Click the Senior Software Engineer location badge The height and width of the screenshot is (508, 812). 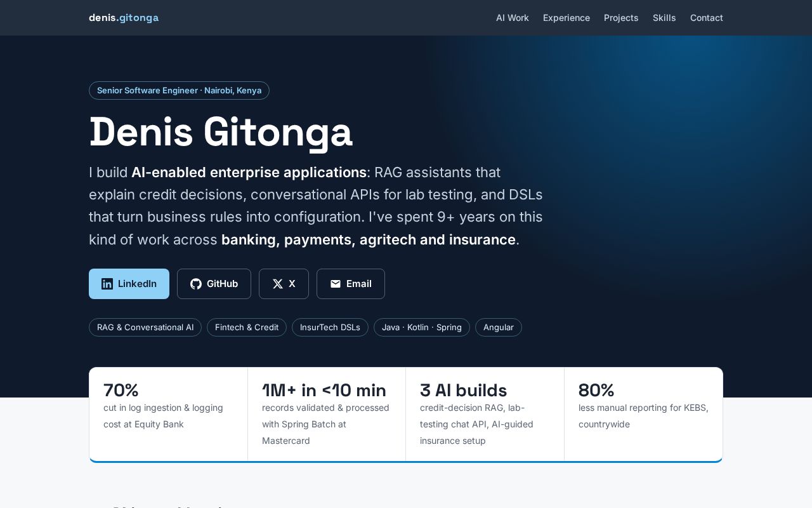[x=179, y=90]
